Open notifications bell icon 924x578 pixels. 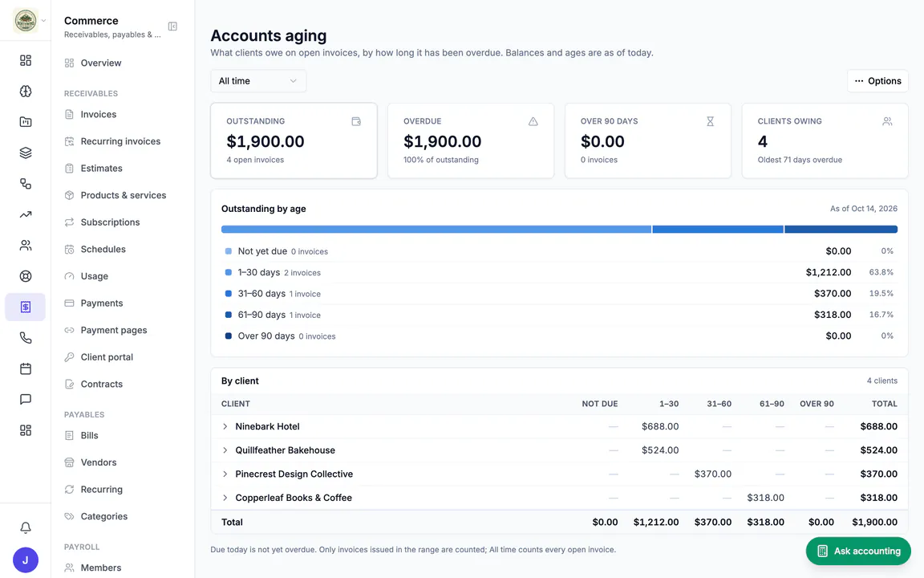click(26, 527)
